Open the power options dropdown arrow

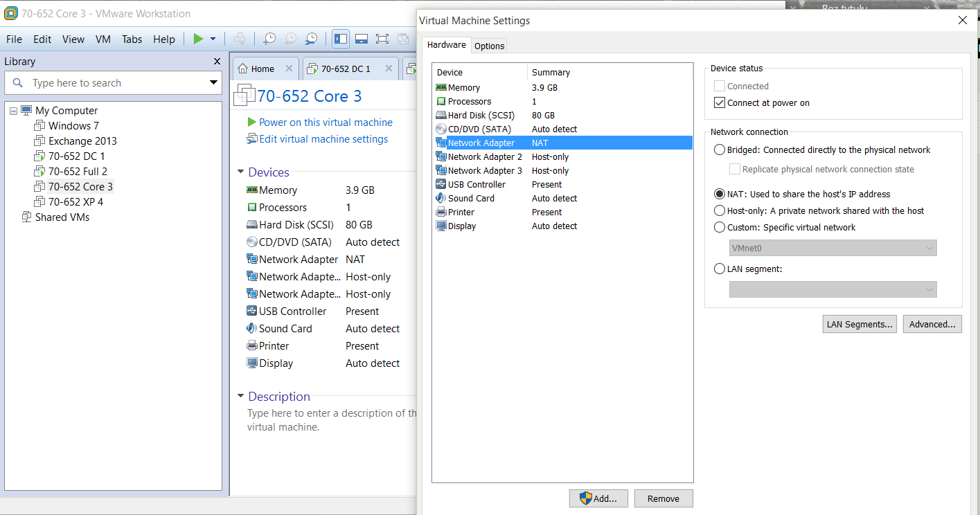213,39
